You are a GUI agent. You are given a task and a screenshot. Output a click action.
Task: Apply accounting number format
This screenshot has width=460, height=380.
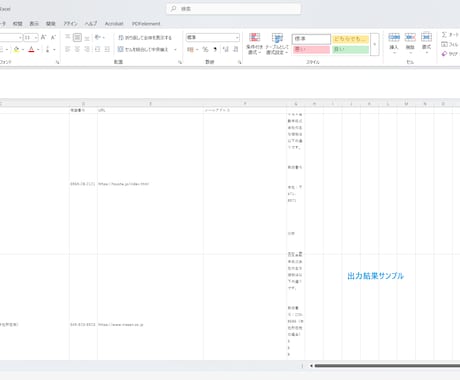click(x=190, y=49)
